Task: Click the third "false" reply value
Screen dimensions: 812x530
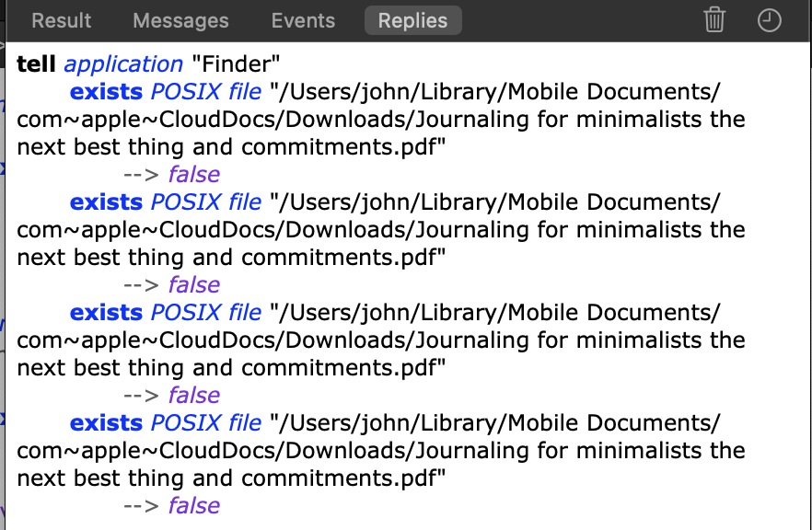Action: pyautogui.click(x=194, y=396)
